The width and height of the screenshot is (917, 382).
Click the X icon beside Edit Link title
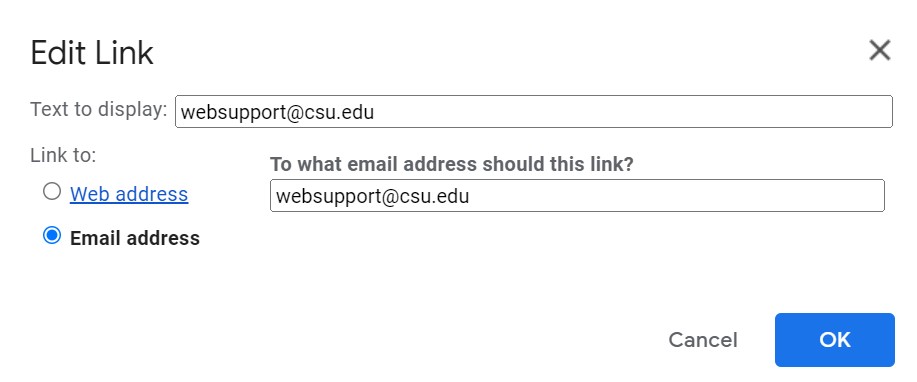(x=880, y=50)
